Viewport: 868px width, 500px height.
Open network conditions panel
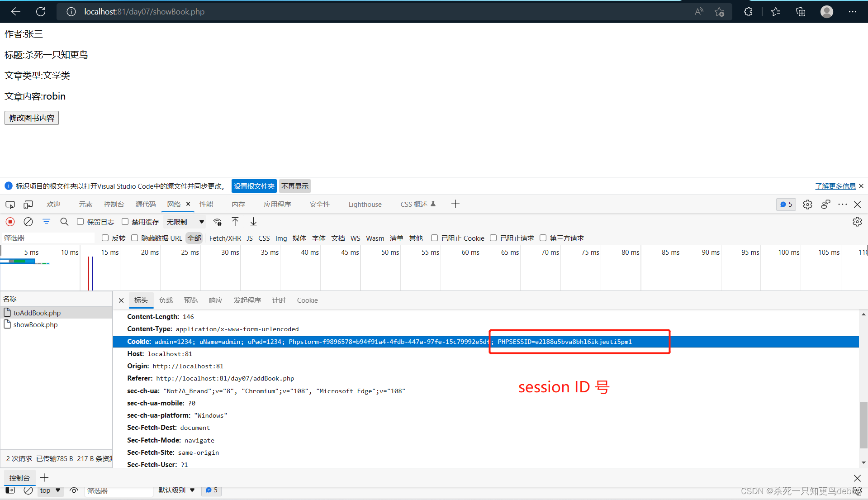tap(218, 222)
